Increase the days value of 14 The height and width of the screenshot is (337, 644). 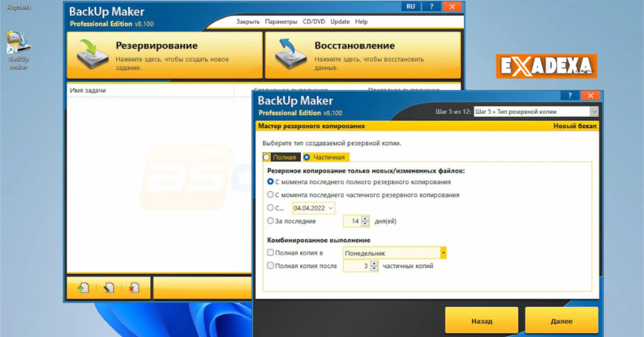[365, 219]
